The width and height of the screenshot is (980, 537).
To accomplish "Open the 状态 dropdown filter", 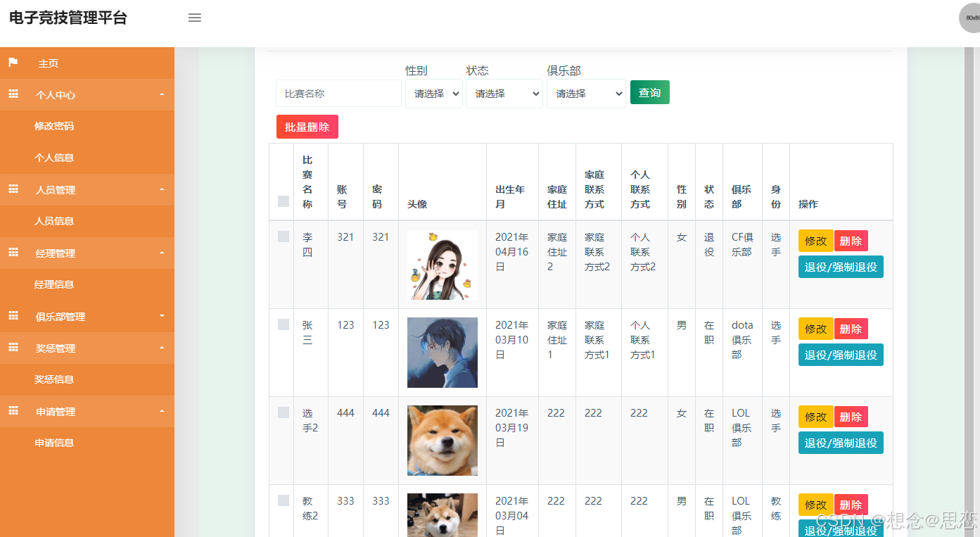I will pyautogui.click(x=504, y=93).
